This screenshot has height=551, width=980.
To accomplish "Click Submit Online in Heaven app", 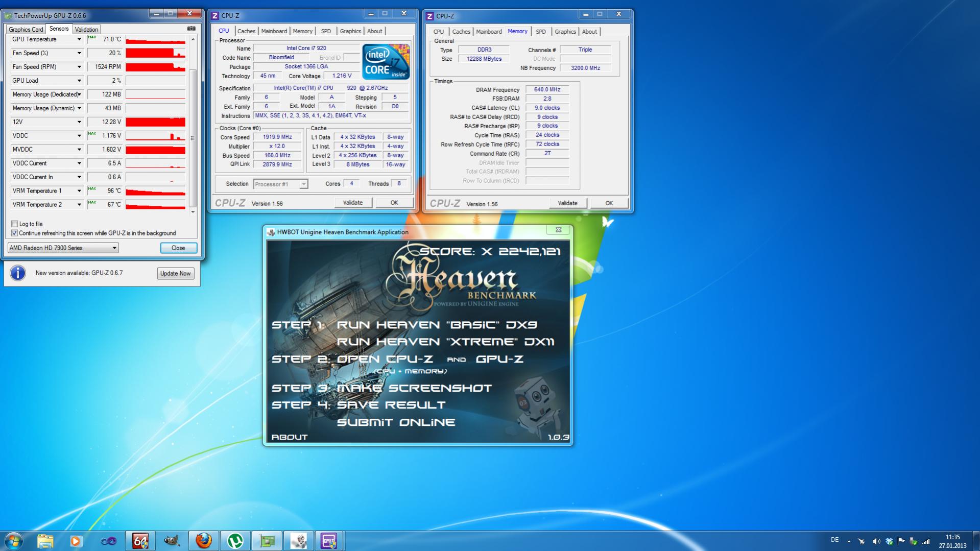I will click(396, 422).
